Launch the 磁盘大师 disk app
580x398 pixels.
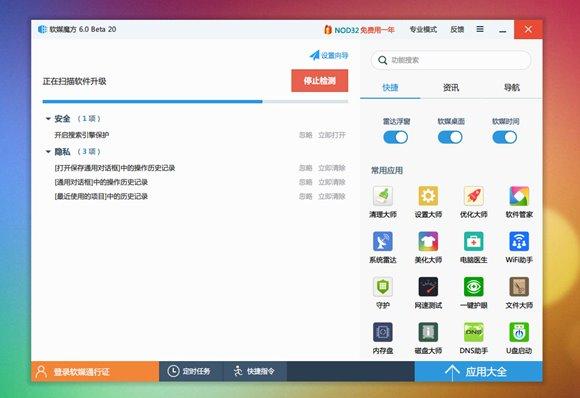coord(428,332)
